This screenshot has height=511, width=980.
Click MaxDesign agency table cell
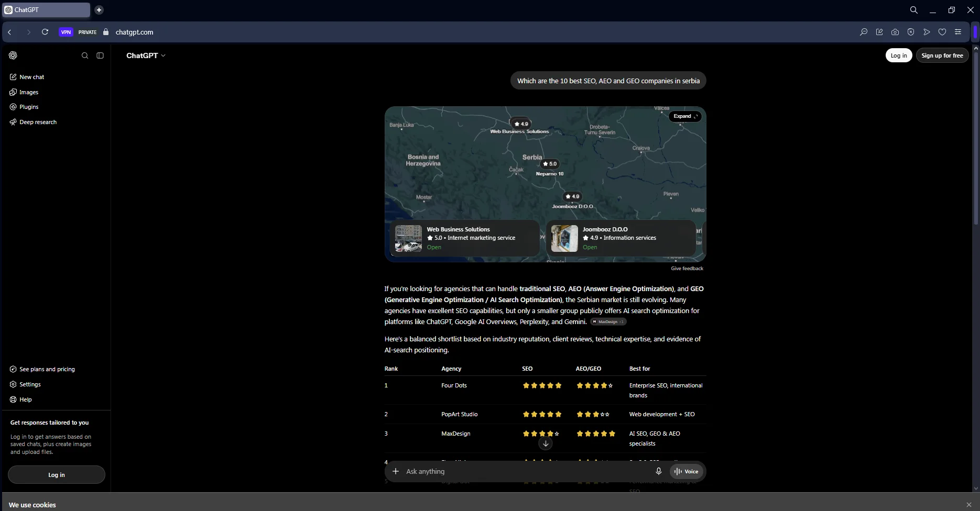click(x=456, y=434)
